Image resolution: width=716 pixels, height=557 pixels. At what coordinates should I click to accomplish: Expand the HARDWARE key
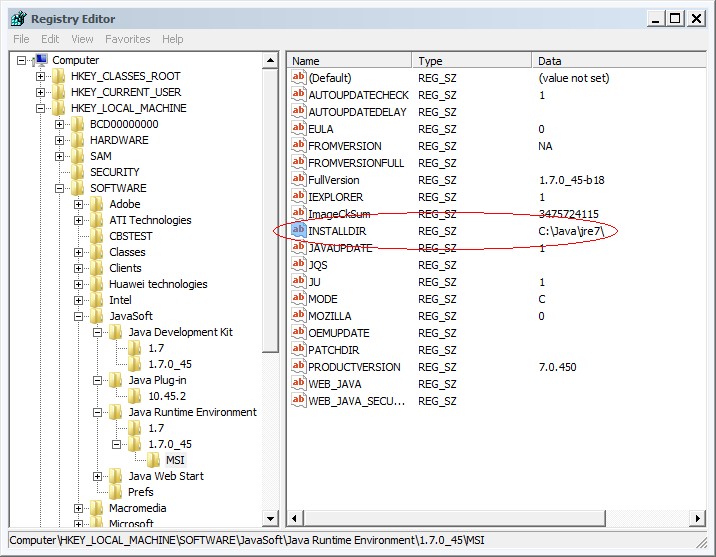coord(59,140)
